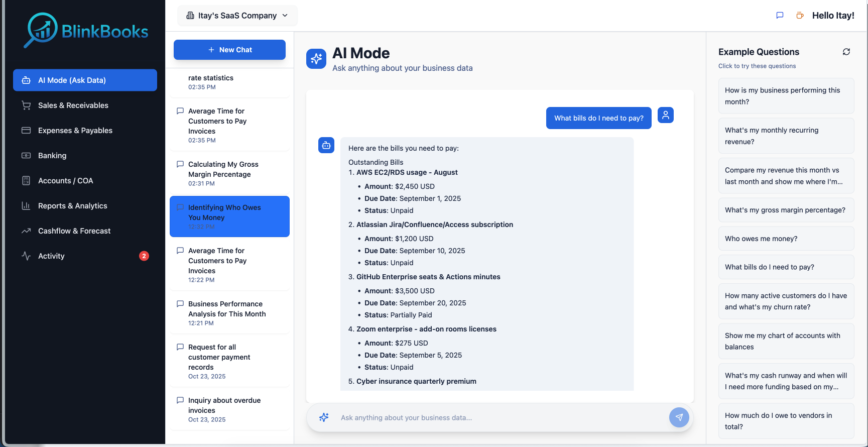
Task: Ask about cash runway and funding
Action: point(786,381)
